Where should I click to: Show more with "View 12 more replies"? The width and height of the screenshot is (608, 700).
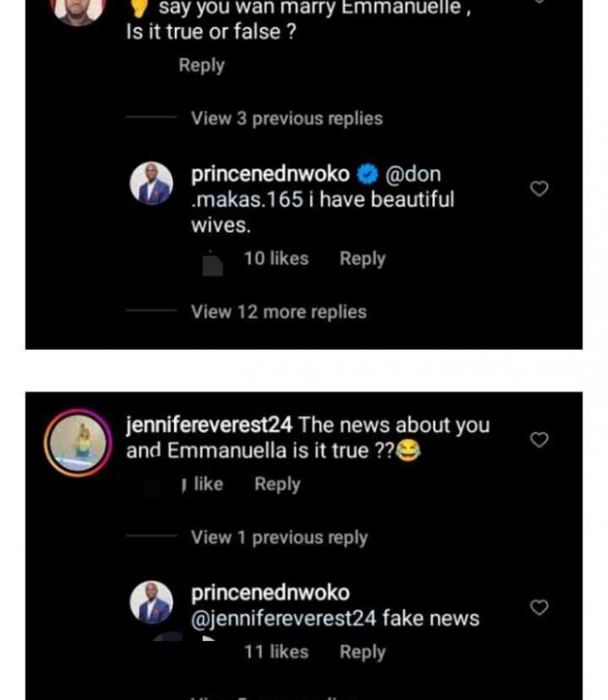pyautogui.click(x=278, y=312)
